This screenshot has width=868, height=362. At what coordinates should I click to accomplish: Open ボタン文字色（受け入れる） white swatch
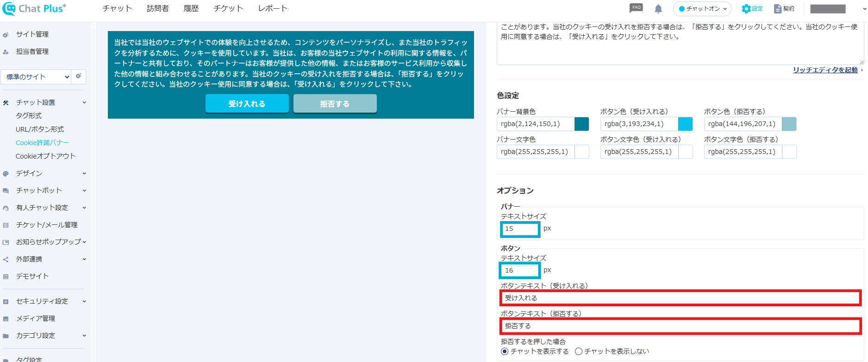(686, 152)
